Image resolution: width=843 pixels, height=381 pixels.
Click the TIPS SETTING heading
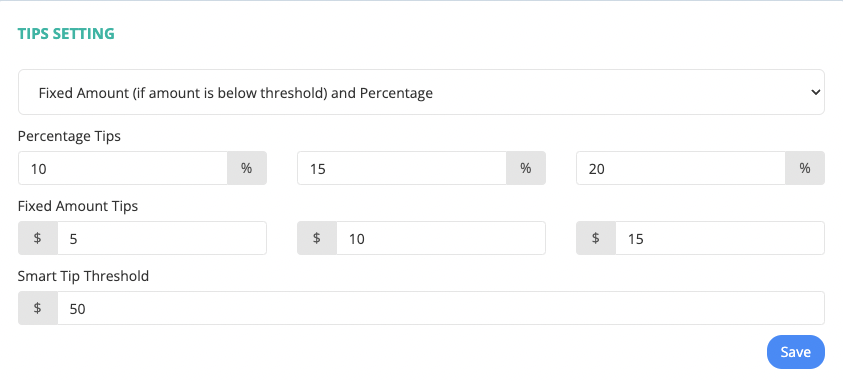click(x=66, y=33)
